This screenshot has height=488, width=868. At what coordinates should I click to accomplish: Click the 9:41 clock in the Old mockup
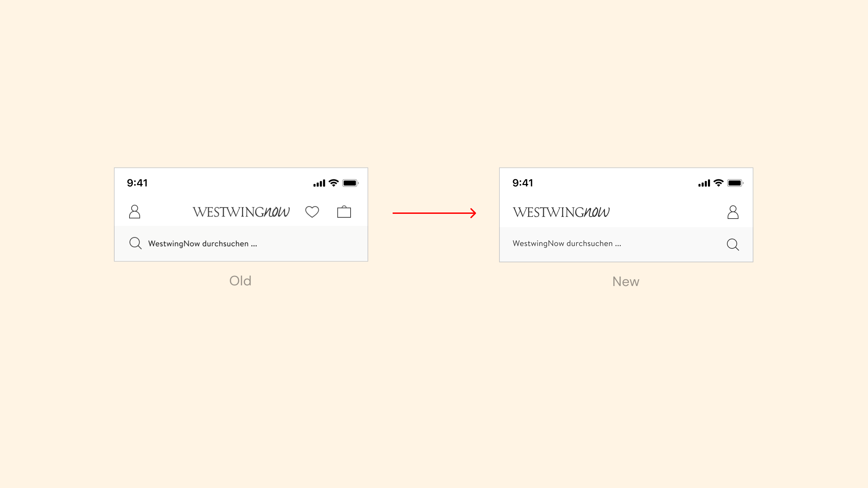[137, 183]
